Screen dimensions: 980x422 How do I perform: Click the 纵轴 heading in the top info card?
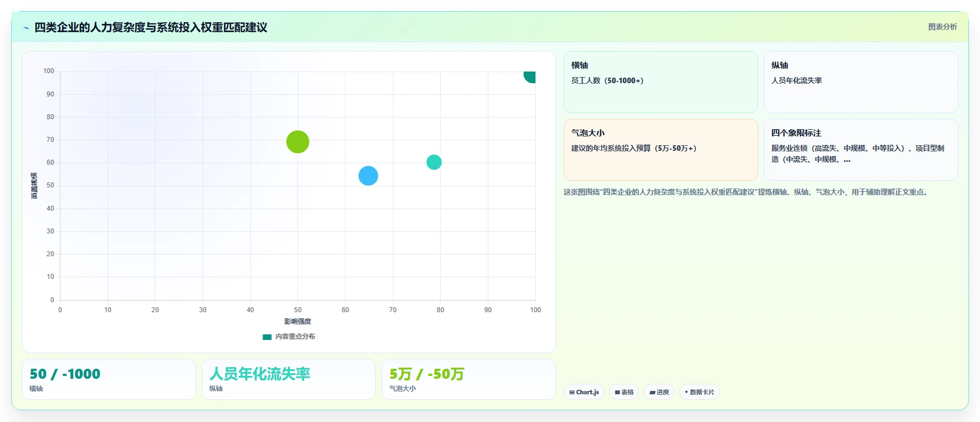[779, 65]
